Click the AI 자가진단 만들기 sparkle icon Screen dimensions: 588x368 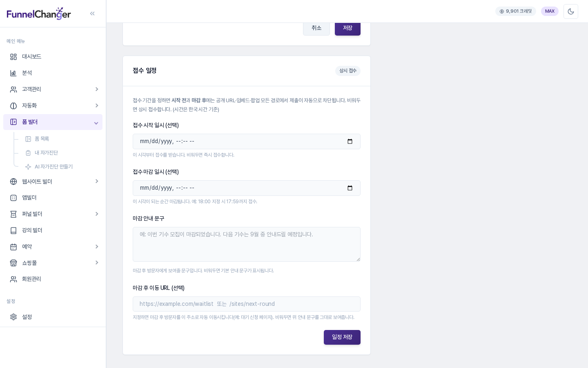coord(28,167)
